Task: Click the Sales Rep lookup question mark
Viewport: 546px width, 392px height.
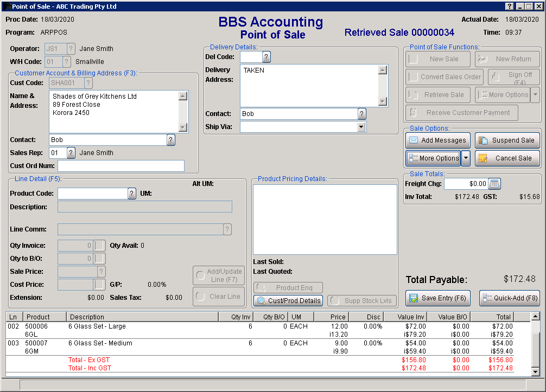Action: 71,153
